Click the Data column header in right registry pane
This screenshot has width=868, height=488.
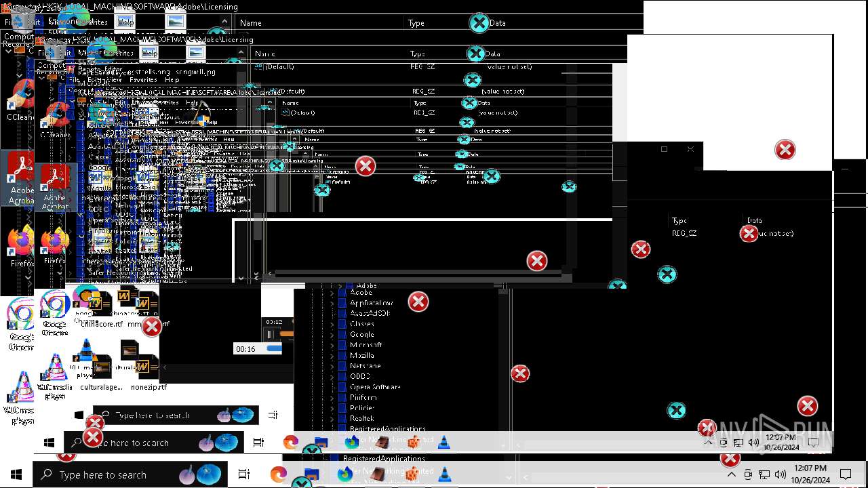(x=754, y=221)
